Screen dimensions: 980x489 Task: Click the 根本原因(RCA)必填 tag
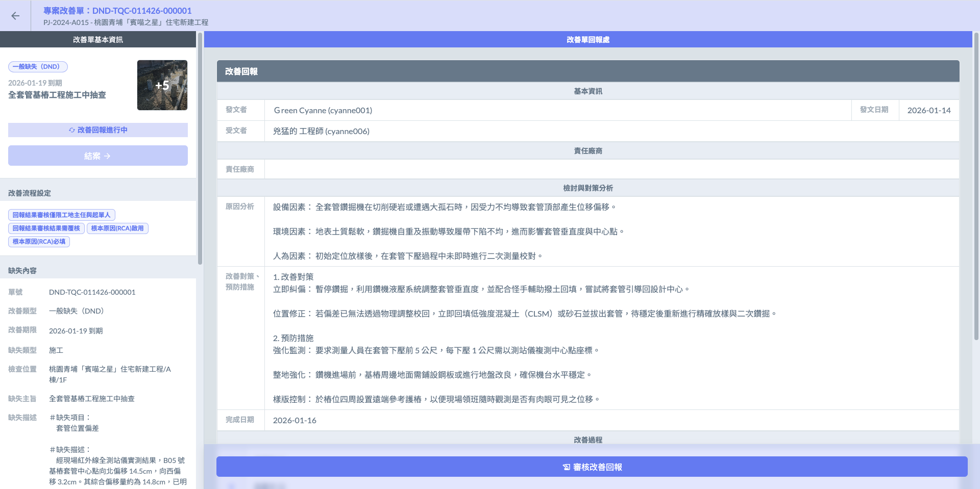coord(39,242)
